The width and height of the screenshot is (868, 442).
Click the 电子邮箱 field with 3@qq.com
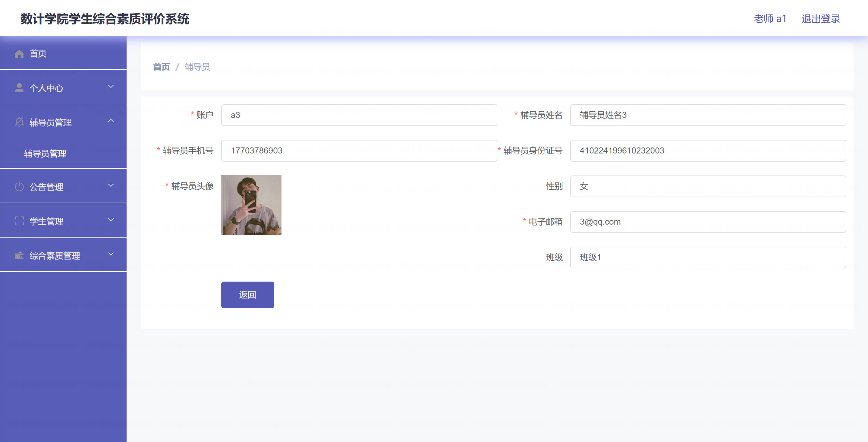[708, 222]
